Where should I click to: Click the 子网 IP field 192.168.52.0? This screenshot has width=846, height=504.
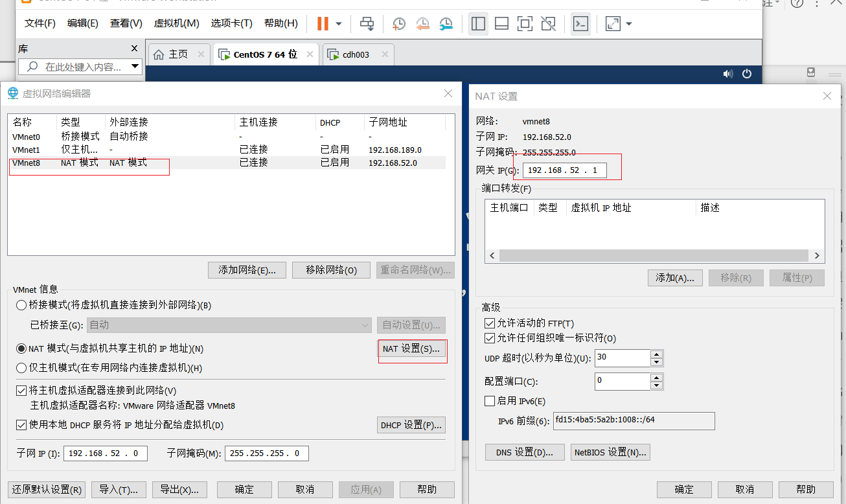[106, 453]
